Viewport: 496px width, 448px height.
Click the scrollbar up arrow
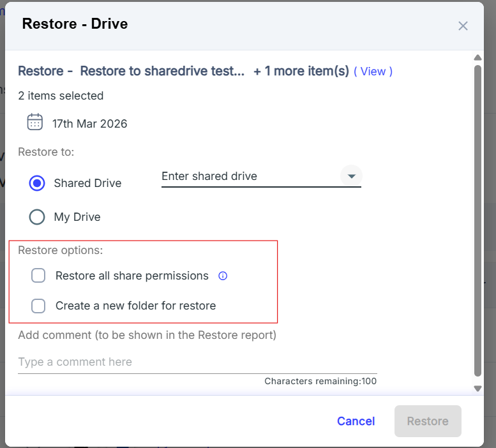477,58
